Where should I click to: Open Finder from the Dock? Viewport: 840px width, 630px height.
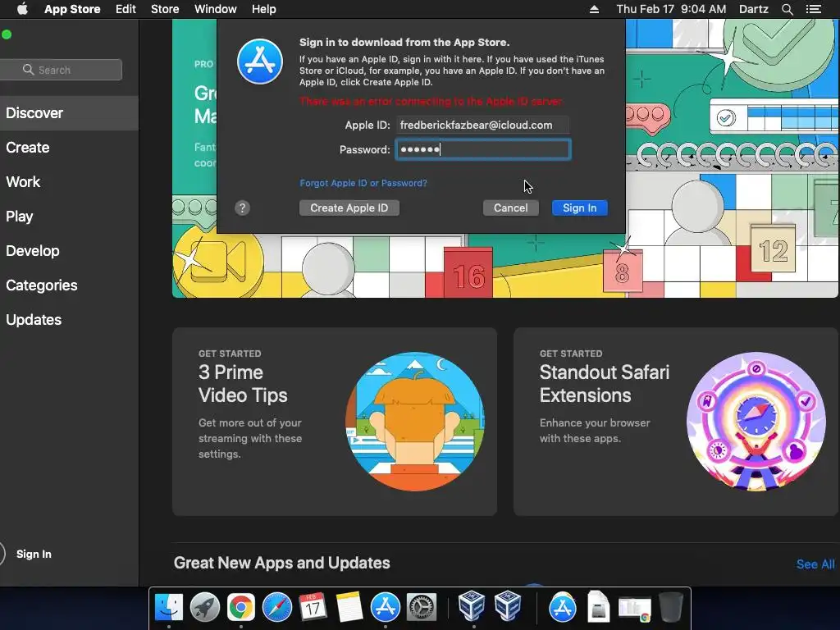point(169,608)
